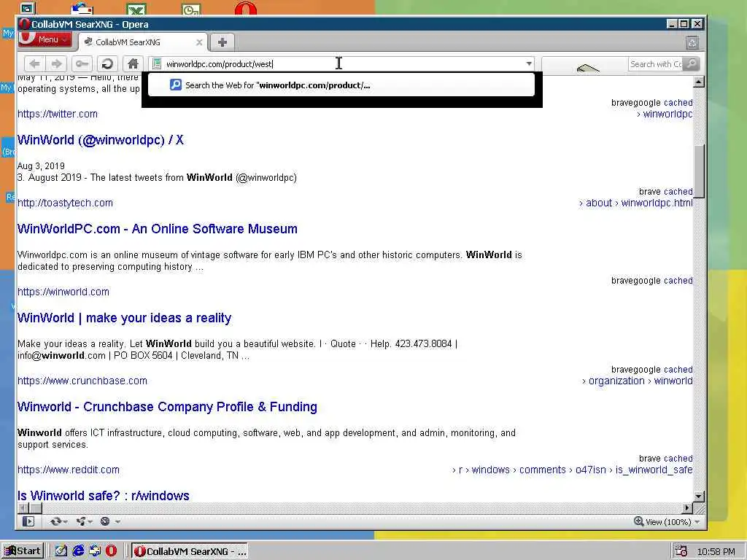Click 'cached' link above the reddit result
This screenshot has height=560, width=747.
point(678,459)
